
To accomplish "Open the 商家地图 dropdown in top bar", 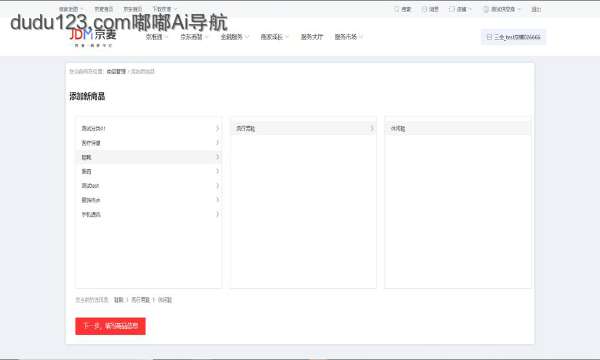I will click(71, 9).
